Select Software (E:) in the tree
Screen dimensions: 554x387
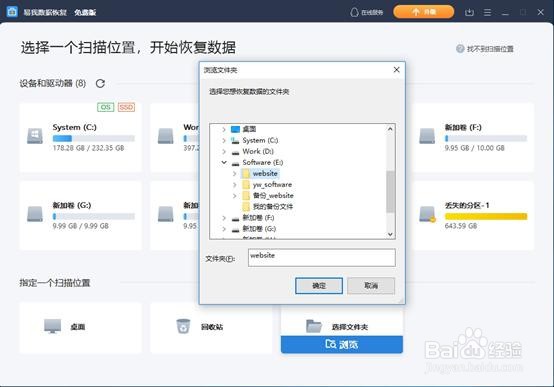click(x=263, y=162)
